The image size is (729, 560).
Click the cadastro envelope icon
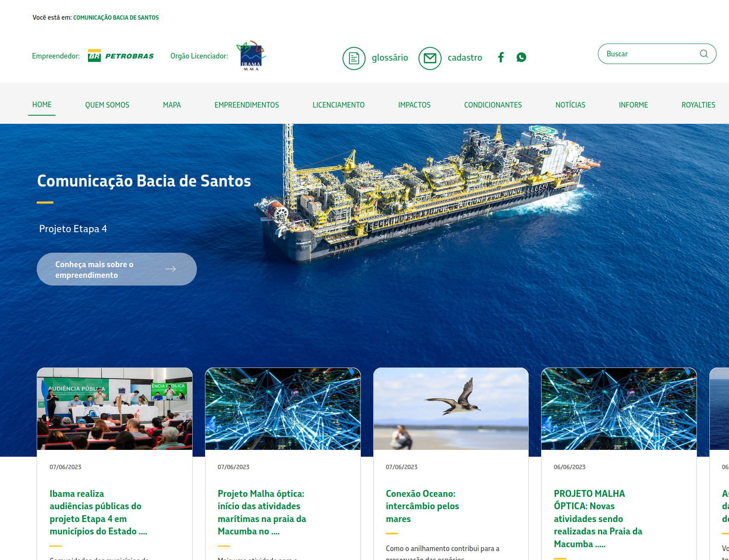(430, 58)
